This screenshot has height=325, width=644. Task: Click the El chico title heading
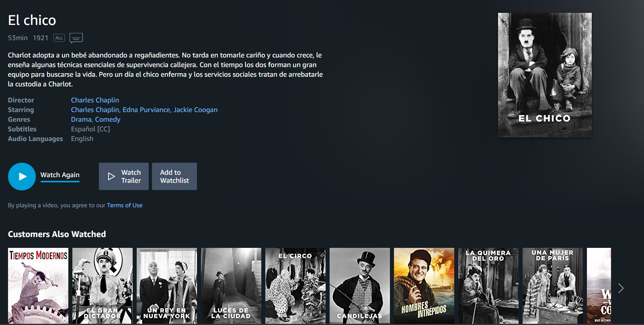[x=32, y=20]
